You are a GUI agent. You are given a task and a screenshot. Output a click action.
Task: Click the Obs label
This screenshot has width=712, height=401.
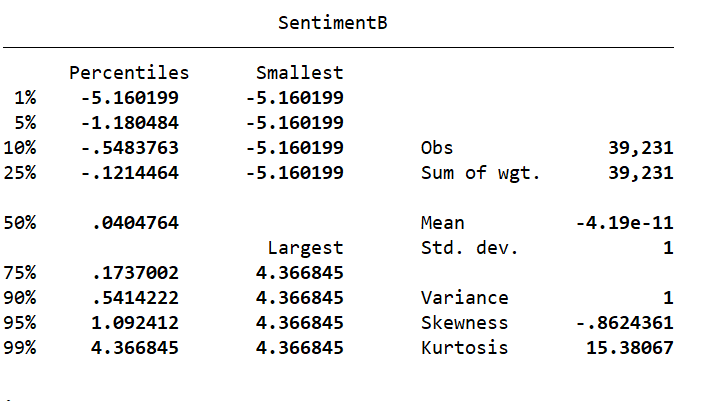[x=437, y=148]
